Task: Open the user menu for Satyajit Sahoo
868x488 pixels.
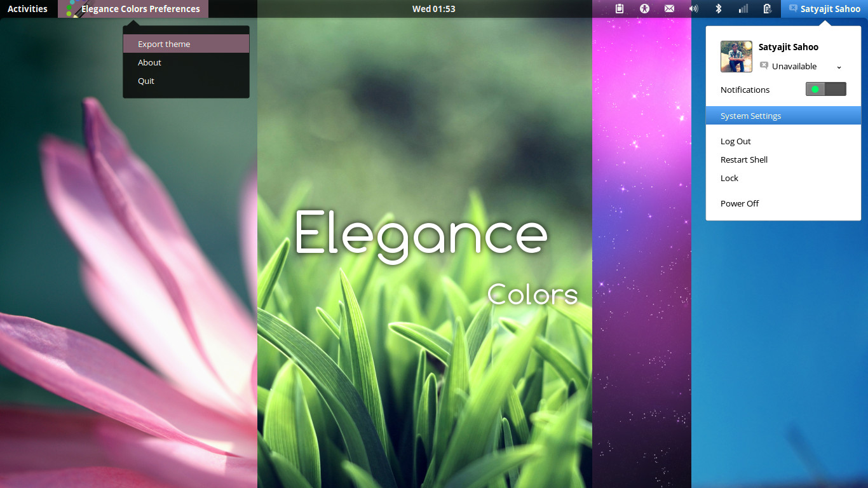Action: point(824,8)
